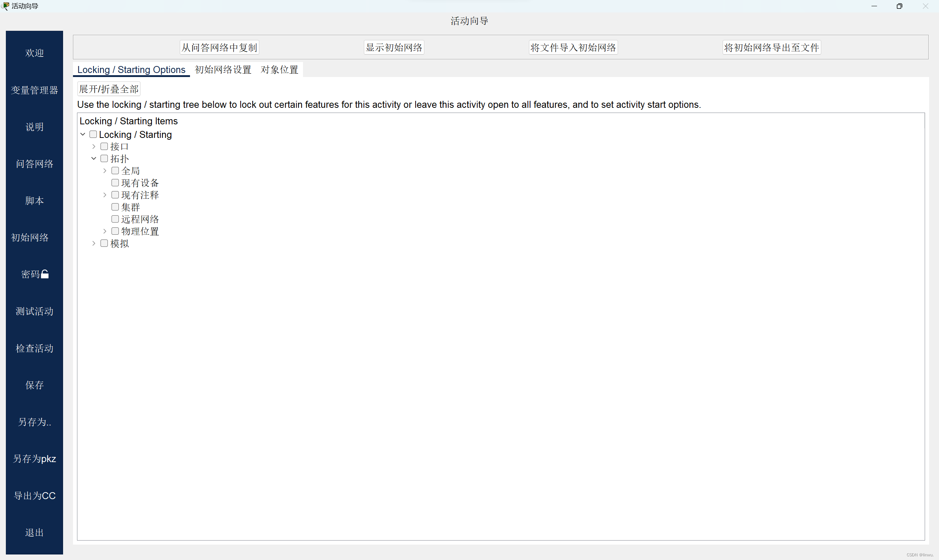The width and height of the screenshot is (939, 560).
Task: Open the 对象位置 tab
Action: pyautogui.click(x=279, y=69)
